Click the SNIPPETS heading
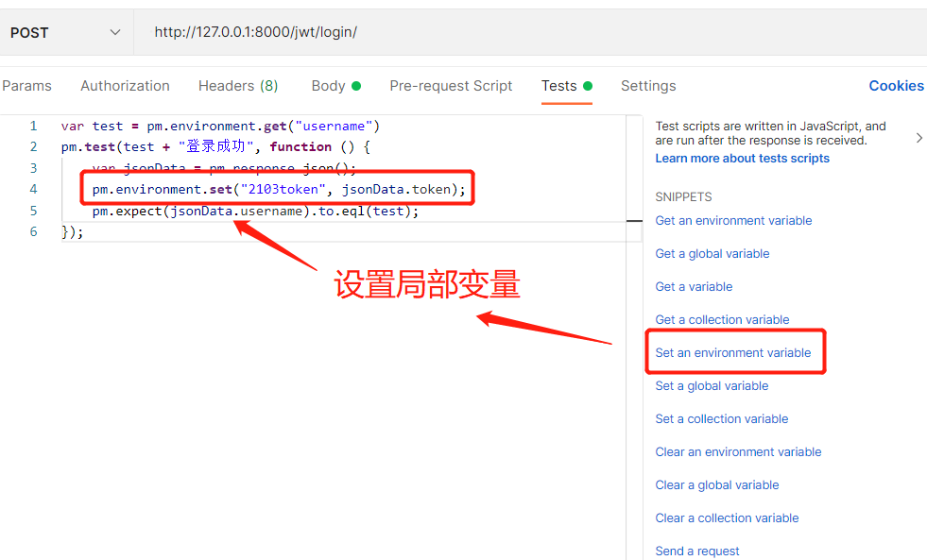Screen dimensions: 927x560 coord(683,196)
